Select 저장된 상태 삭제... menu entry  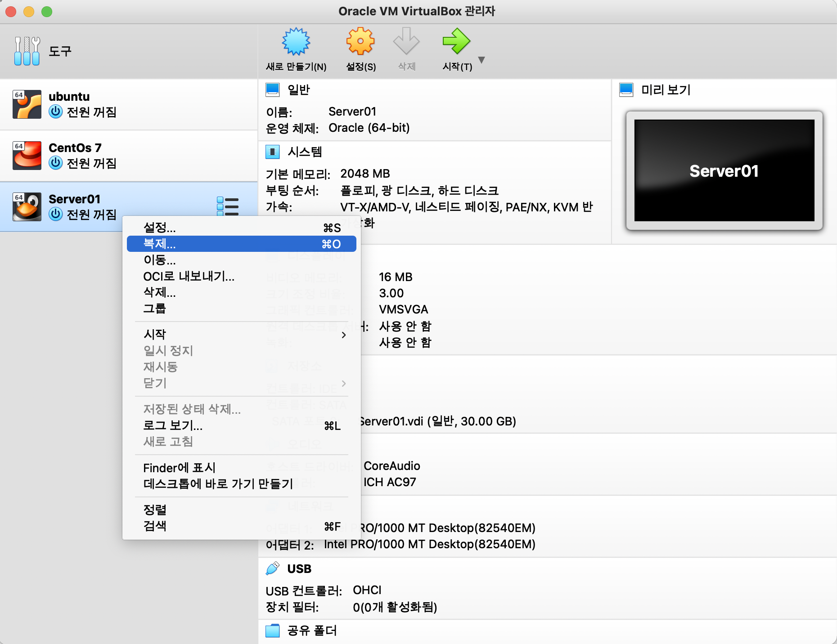point(242,409)
